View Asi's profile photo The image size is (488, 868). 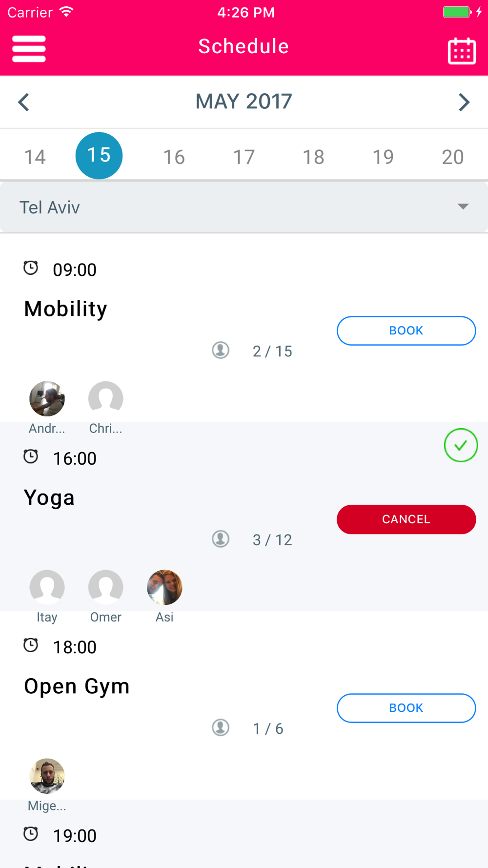(x=164, y=587)
